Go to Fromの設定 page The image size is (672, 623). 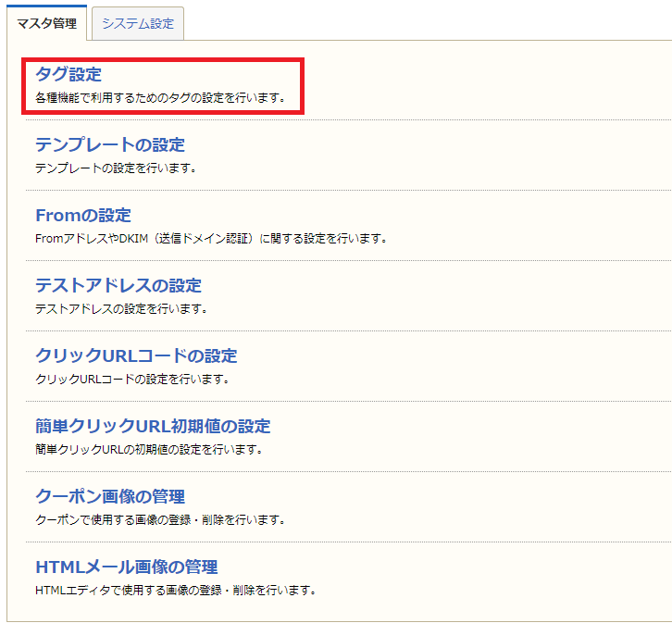[x=83, y=215]
